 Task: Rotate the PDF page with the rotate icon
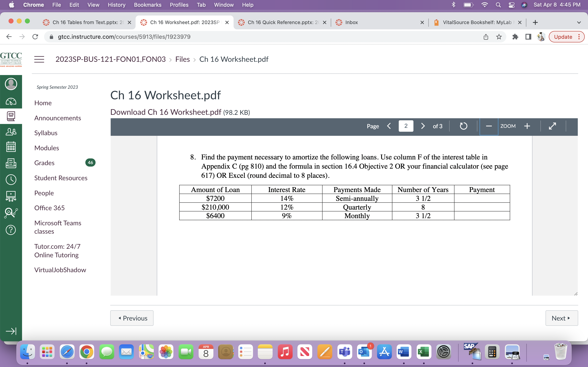464,126
